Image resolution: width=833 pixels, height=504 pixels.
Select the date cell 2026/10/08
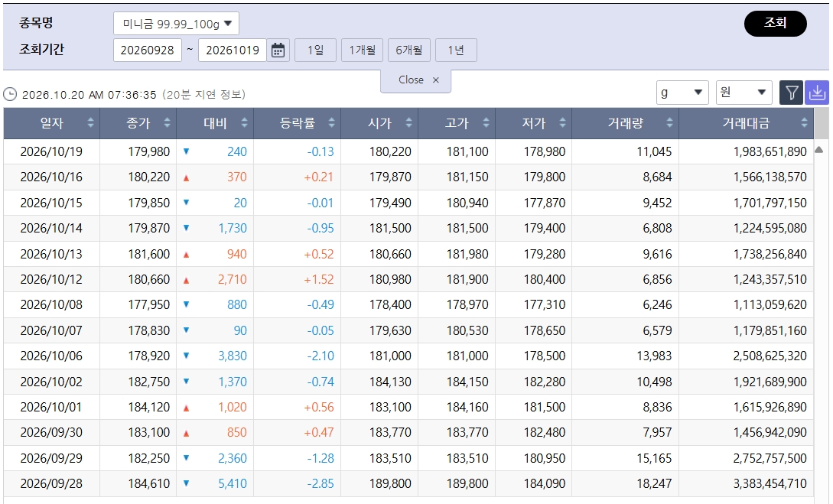[51, 305]
